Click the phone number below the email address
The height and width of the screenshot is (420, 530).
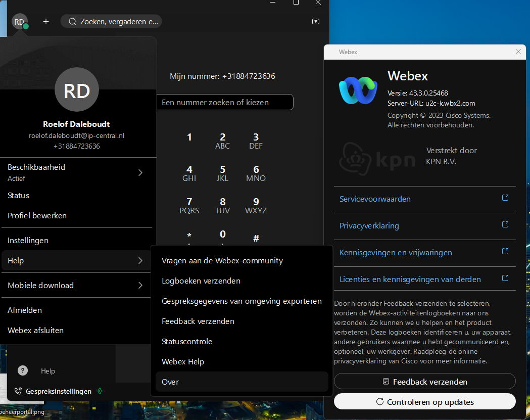click(x=77, y=146)
